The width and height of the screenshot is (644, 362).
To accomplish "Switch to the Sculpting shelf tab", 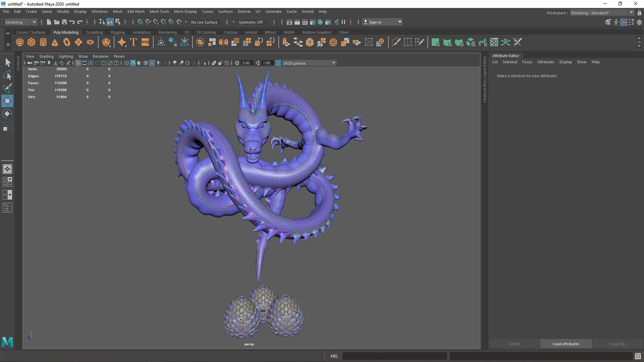I will [95, 33].
